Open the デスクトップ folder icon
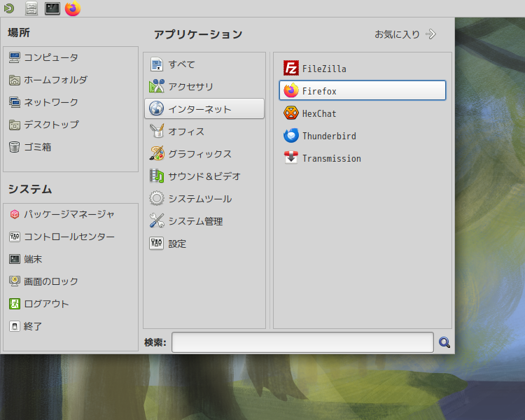This screenshot has width=525, height=420. 15,125
